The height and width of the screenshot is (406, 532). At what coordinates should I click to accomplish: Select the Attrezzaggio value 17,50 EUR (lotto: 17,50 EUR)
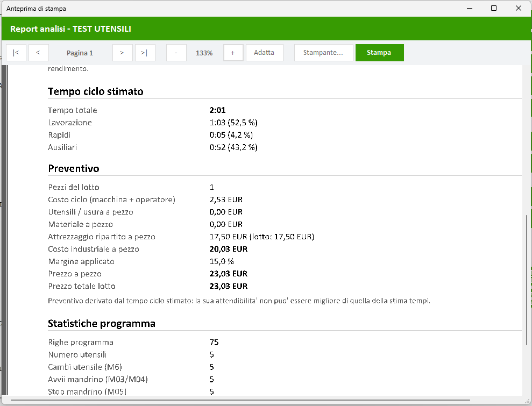262,237
